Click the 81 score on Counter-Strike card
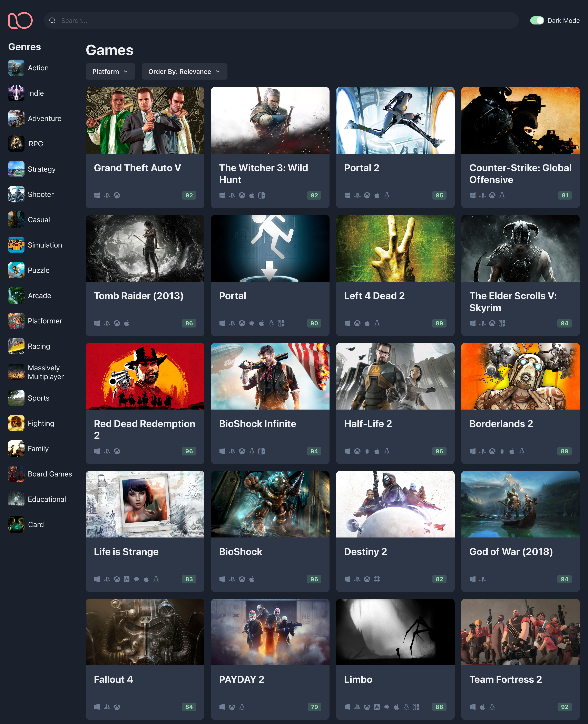Image resolution: width=588 pixels, height=724 pixels. (x=565, y=195)
